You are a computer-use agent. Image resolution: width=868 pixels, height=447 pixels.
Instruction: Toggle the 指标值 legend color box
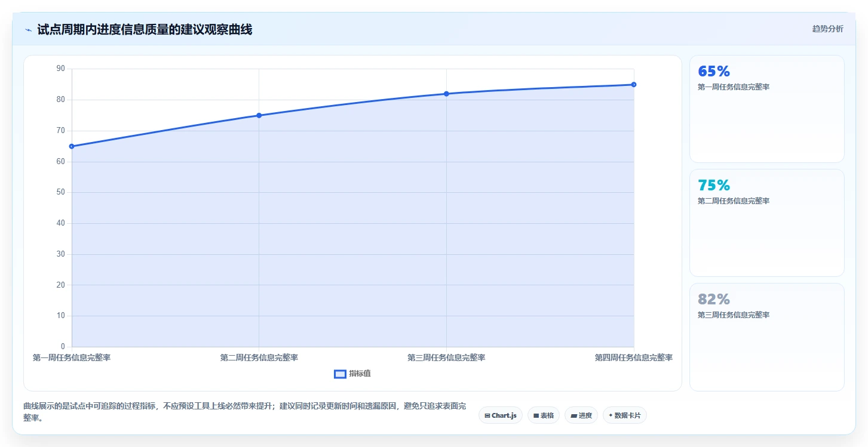coord(340,374)
